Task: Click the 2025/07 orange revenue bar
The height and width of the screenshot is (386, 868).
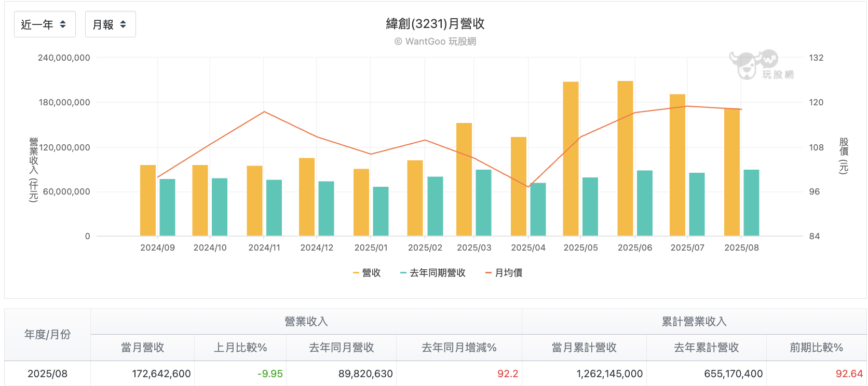Action: [x=677, y=165]
